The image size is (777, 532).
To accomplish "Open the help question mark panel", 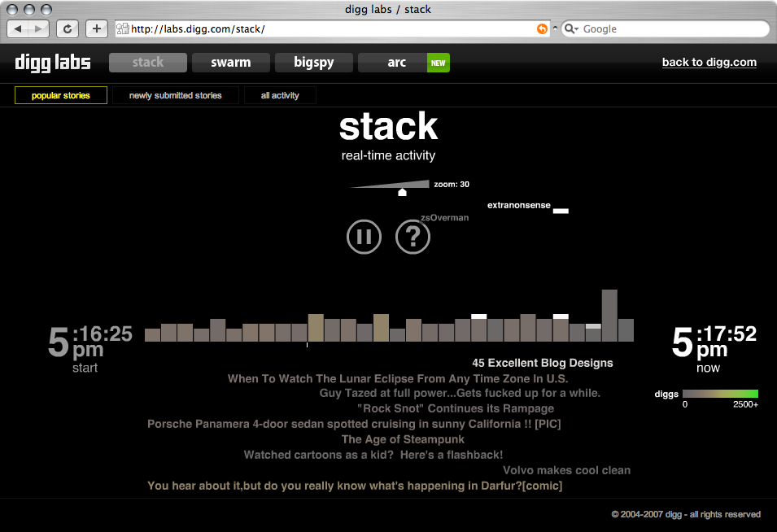I will pos(413,237).
